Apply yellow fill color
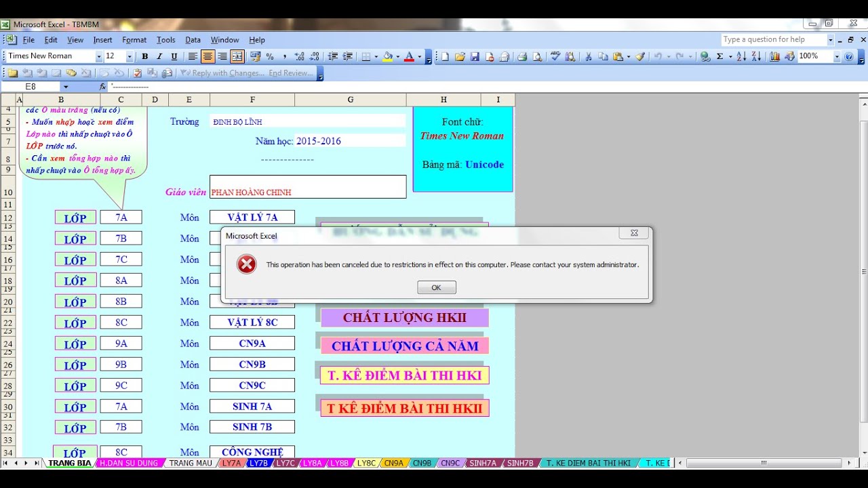This screenshot has width=868, height=488. tap(387, 56)
